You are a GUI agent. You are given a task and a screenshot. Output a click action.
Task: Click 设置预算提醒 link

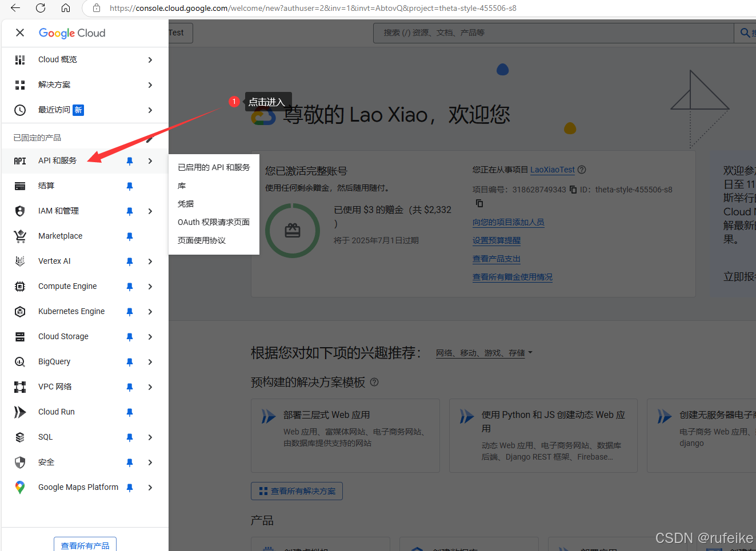tap(496, 240)
